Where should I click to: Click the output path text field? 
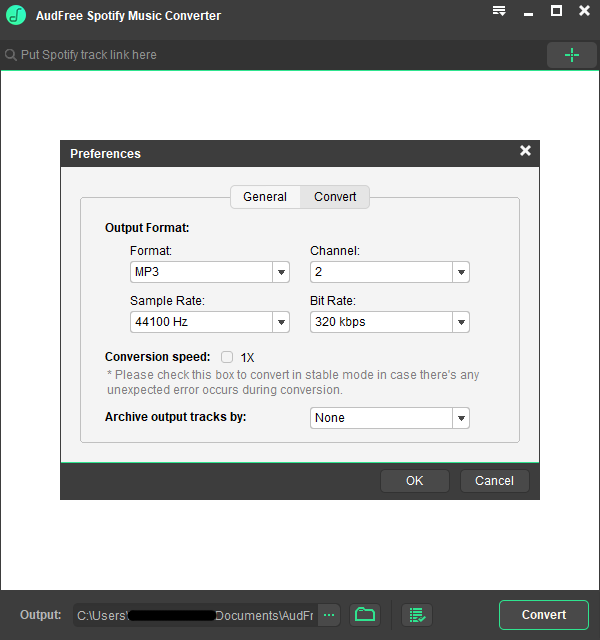point(196,615)
